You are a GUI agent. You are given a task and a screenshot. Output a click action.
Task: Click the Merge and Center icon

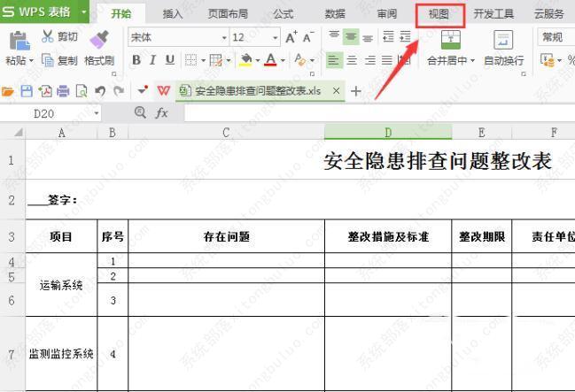pyautogui.click(x=450, y=39)
